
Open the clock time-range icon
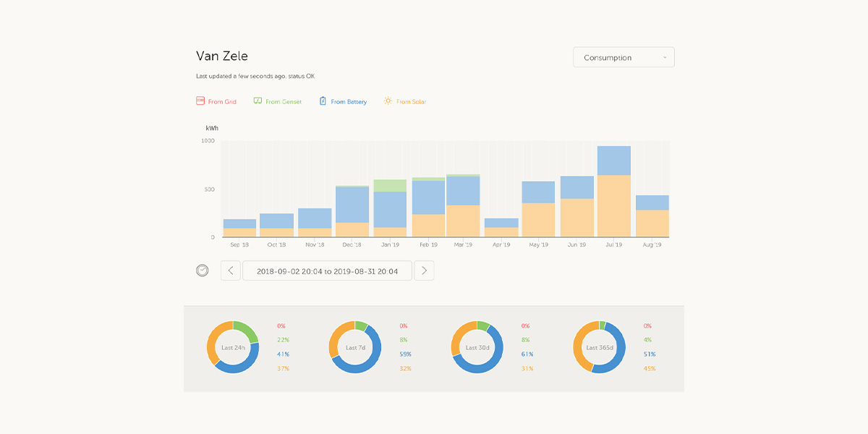[x=203, y=271]
